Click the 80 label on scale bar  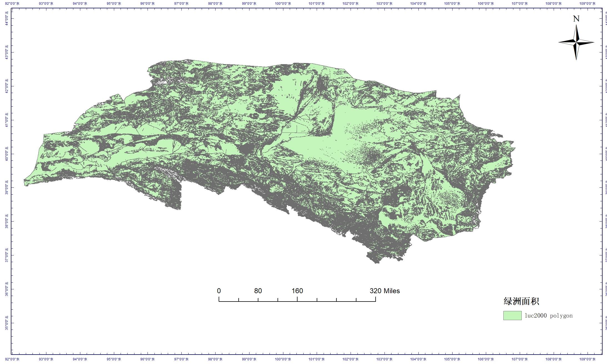(x=258, y=291)
